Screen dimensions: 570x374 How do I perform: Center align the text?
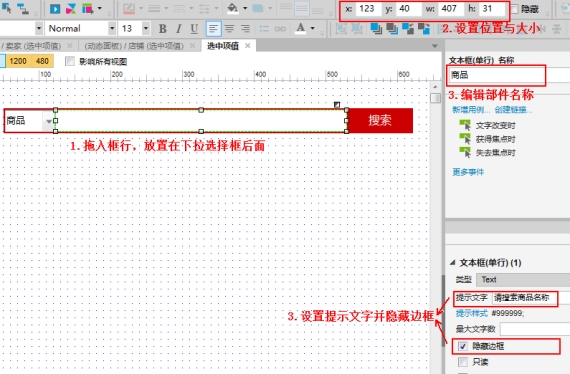coord(229,29)
